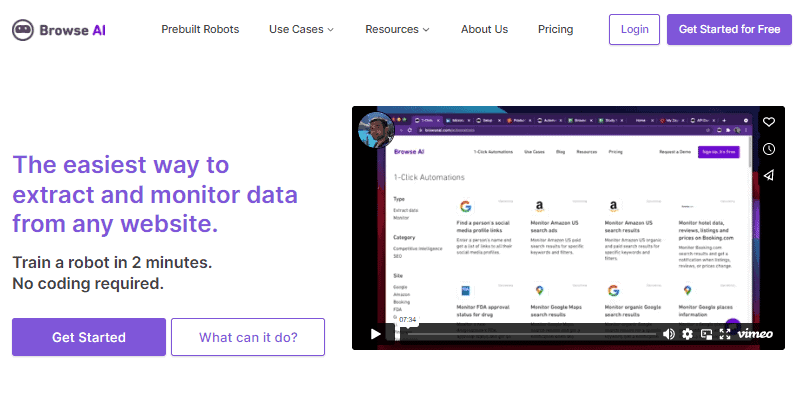Click the Browse AI robot logo icon
Viewport: 800px width, 407px height.
(23, 30)
